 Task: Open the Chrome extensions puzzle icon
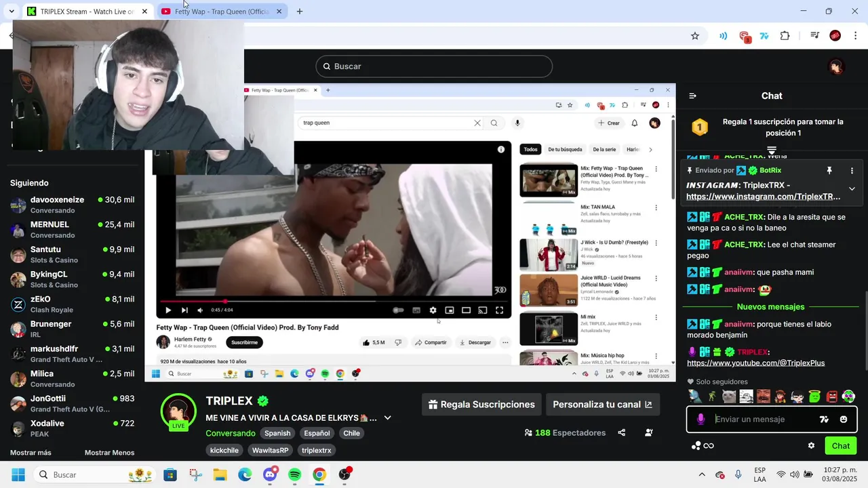785,36
